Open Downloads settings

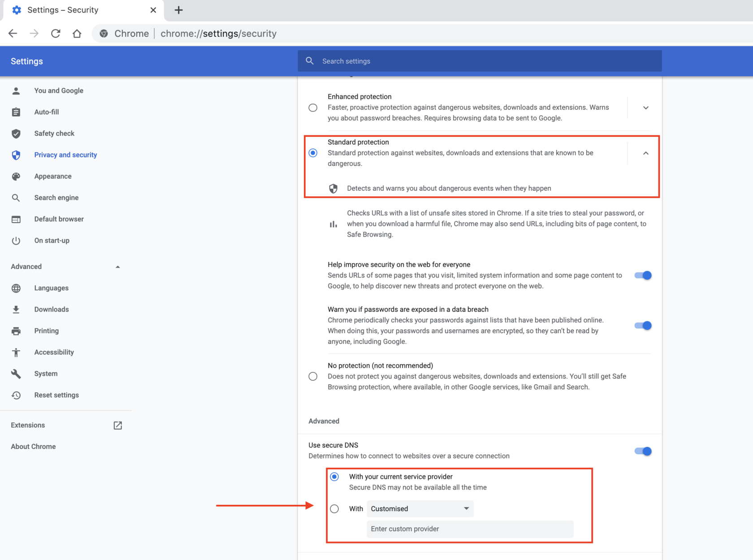pos(52,309)
